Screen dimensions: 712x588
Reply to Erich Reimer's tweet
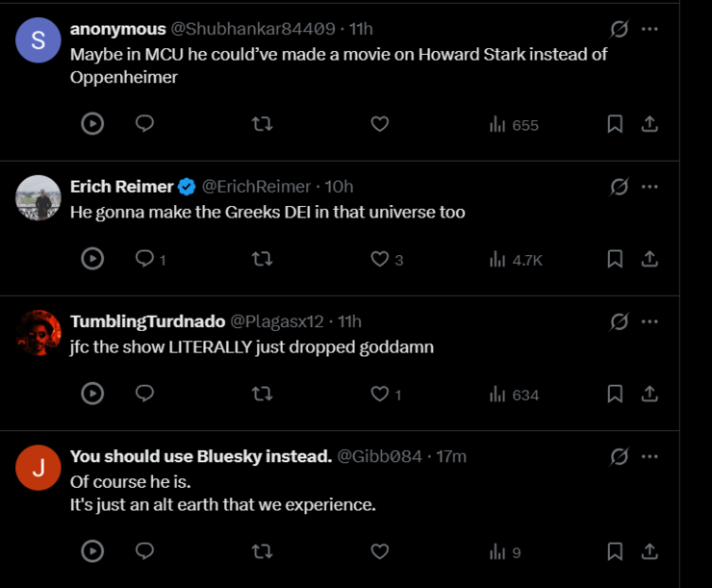[145, 259]
